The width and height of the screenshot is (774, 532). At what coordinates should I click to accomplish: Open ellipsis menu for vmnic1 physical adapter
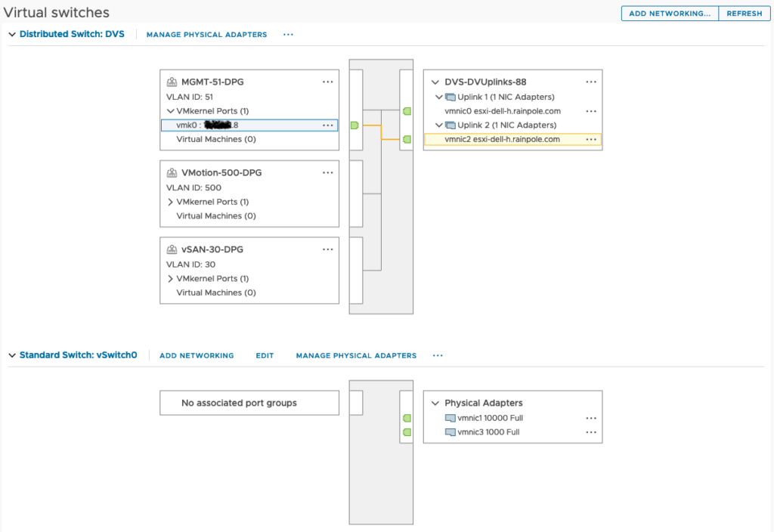tap(590, 417)
